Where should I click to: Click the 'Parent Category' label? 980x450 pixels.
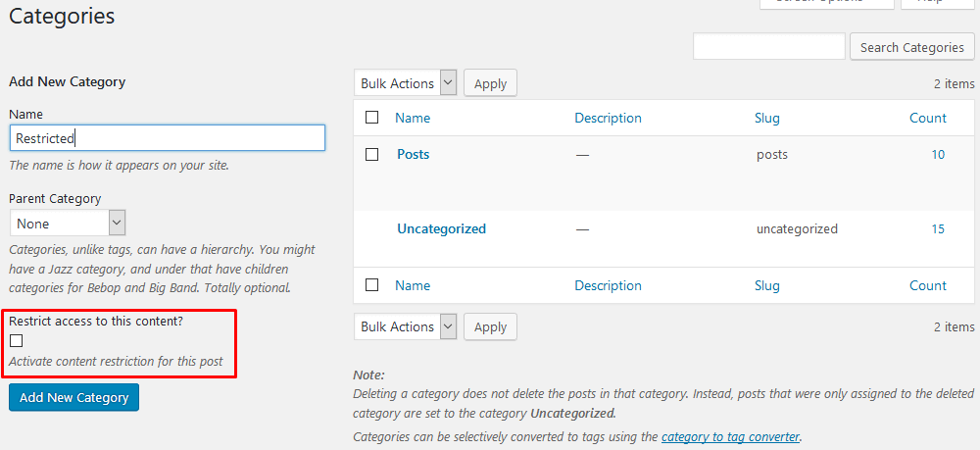coord(55,199)
